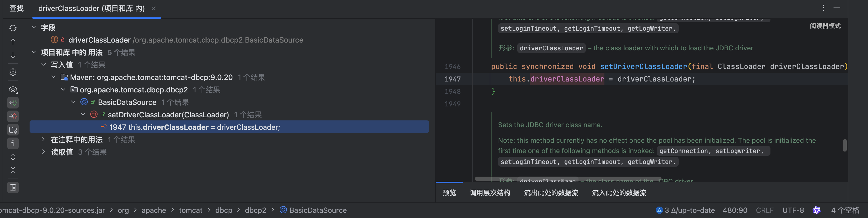This screenshot has width=868, height=218.
Task: Open the 流出此处的数据流 tab
Action: pyautogui.click(x=551, y=193)
